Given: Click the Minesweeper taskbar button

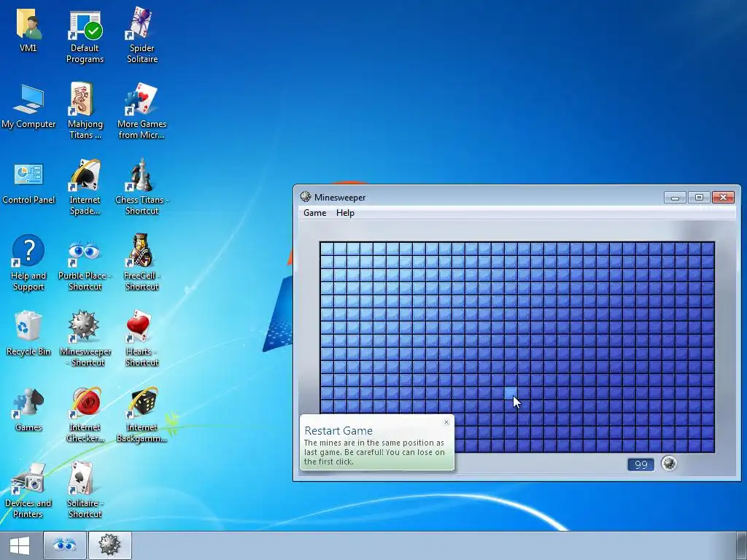Looking at the screenshot, I should (x=109, y=545).
